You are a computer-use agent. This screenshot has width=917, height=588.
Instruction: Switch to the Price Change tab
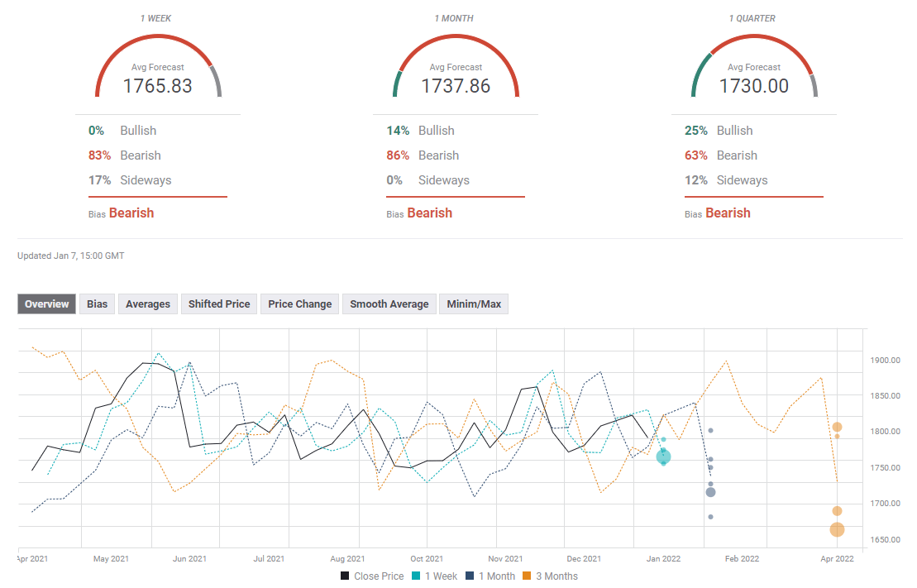pyautogui.click(x=299, y=304)
